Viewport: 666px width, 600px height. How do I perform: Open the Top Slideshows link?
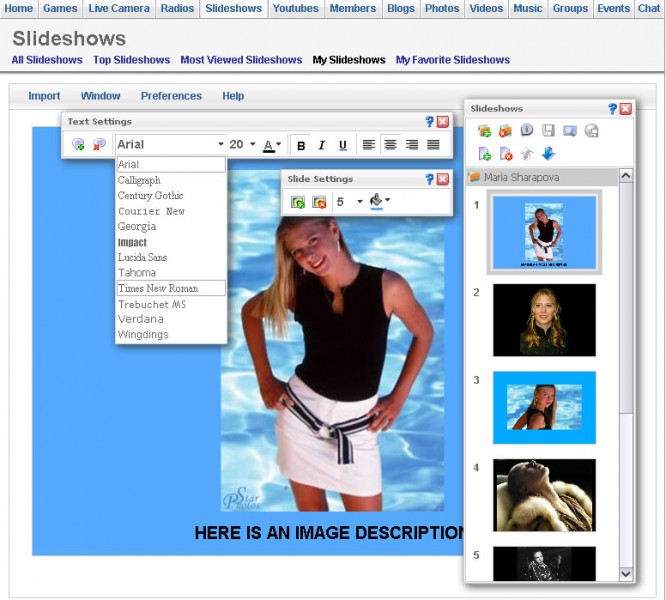point(132,60)
